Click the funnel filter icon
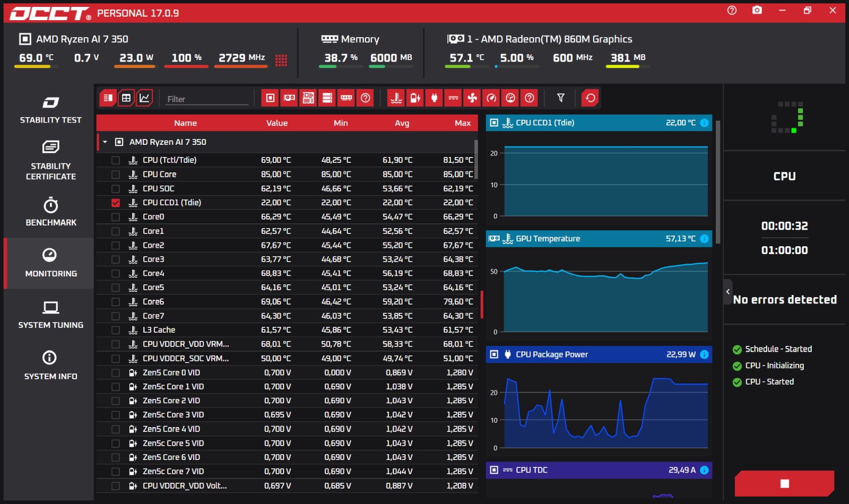Image resolution: width=849 pixels, height=504 pixels. pos(560,98)
